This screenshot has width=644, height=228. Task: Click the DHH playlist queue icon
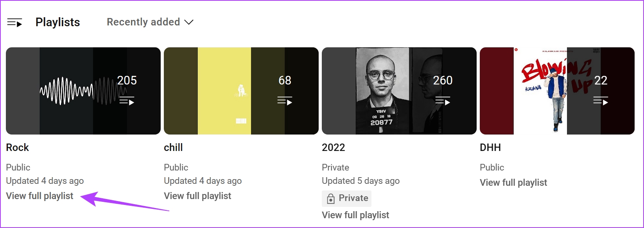pyautogui.click(x=601, y=101)
